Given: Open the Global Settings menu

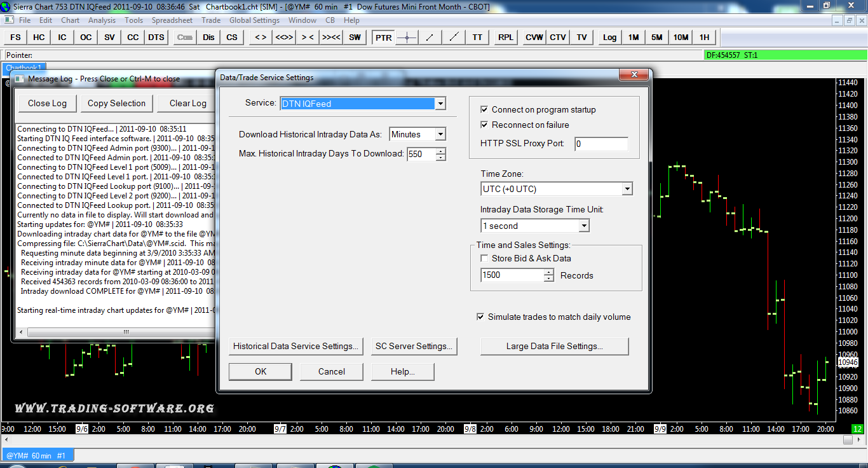Looking at the screenshot, I should [x=254, y=20].
